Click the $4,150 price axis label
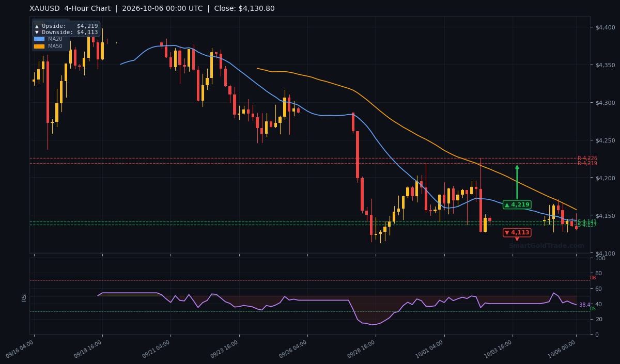This screenshot has height=364, width=620. pos(606,216)
